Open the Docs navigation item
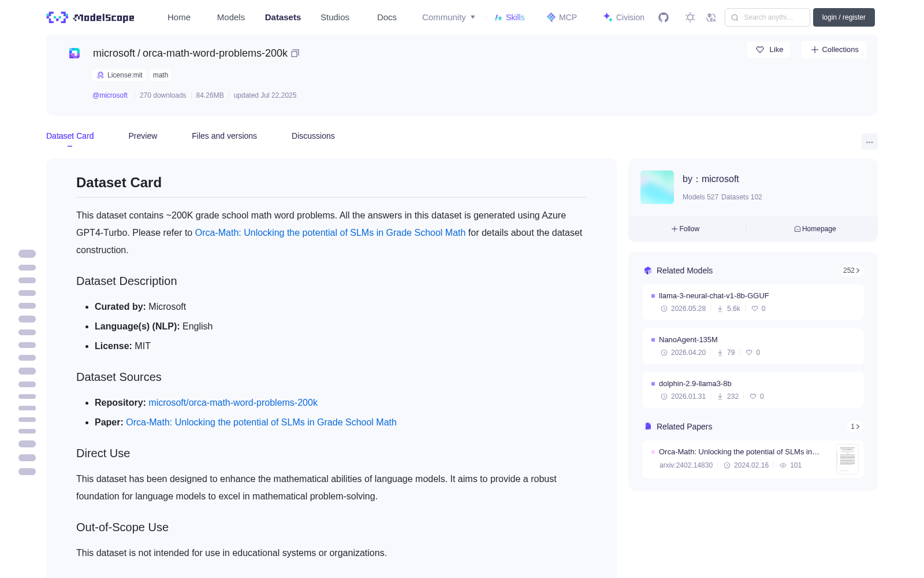 387,17
